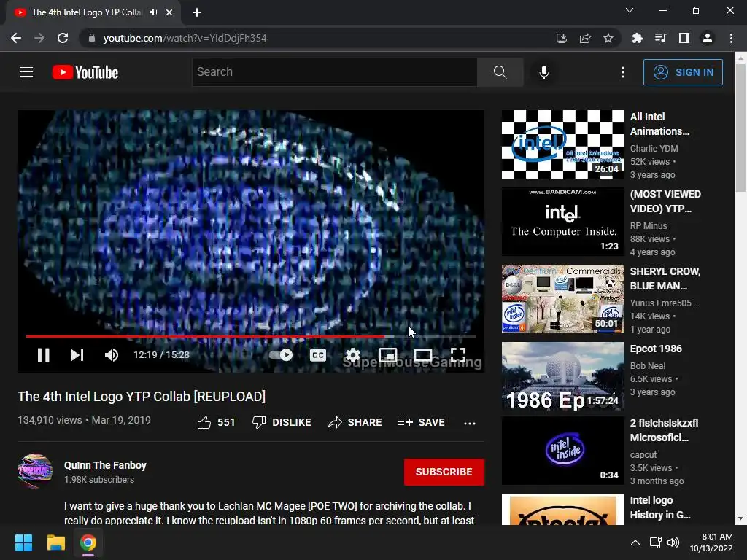
Task: Open a new browser tab
Action: point(197,12)
